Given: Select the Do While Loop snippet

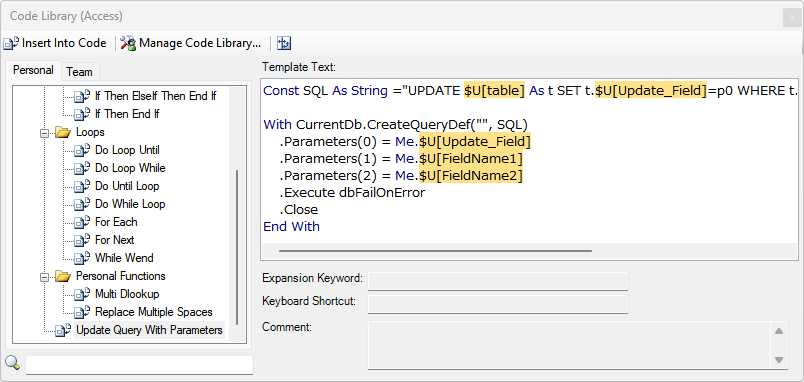Looking at the screenshot, I should point(130,204).
